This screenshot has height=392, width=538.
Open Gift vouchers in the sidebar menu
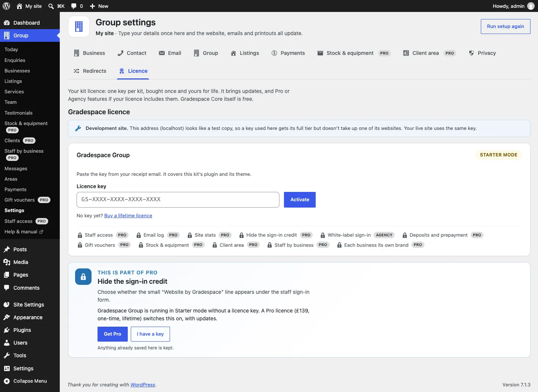point(27,200)
